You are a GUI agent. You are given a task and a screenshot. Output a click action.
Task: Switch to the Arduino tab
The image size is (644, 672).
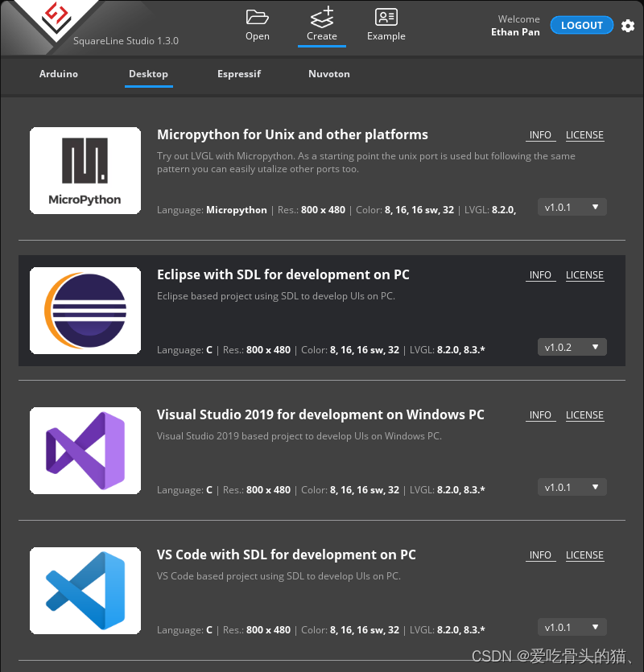[x=58, y=73]
